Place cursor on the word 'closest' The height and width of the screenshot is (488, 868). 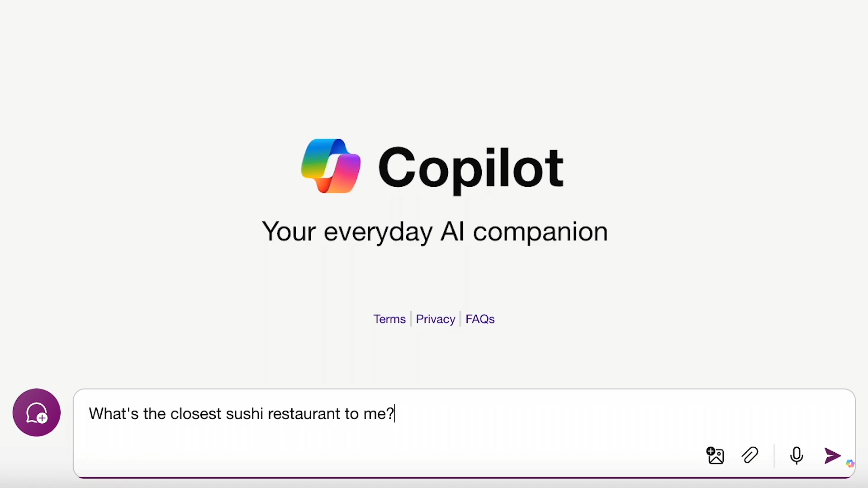[195, 414]
